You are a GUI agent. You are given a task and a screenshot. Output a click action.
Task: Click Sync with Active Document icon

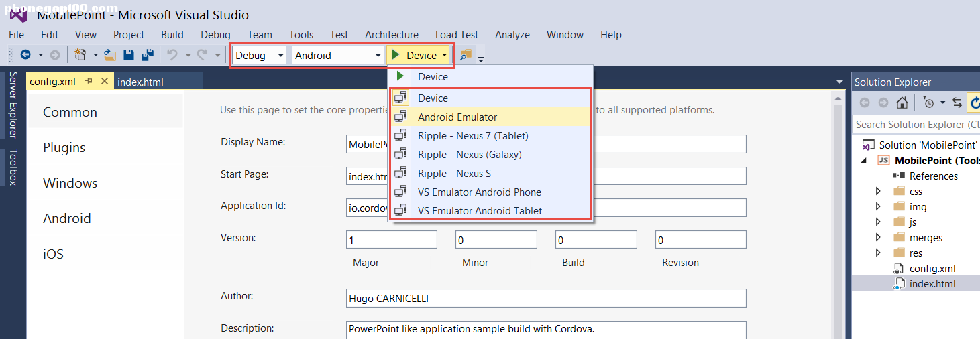click(x=957, y=103)
